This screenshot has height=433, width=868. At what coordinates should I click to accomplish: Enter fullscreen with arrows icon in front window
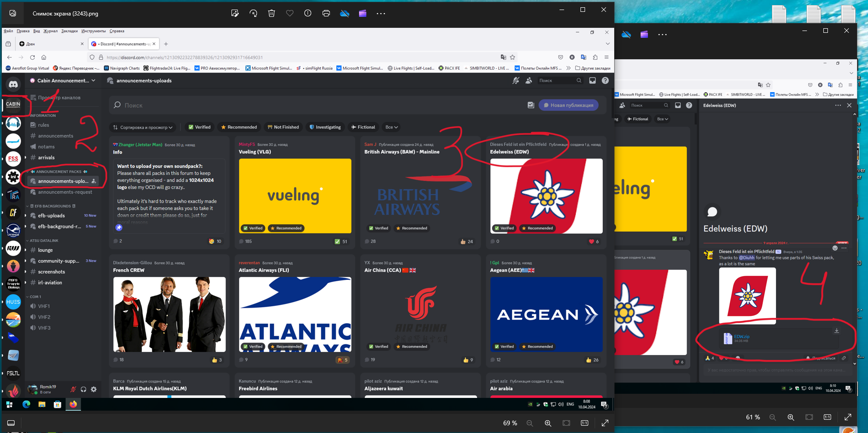point(605,423)
